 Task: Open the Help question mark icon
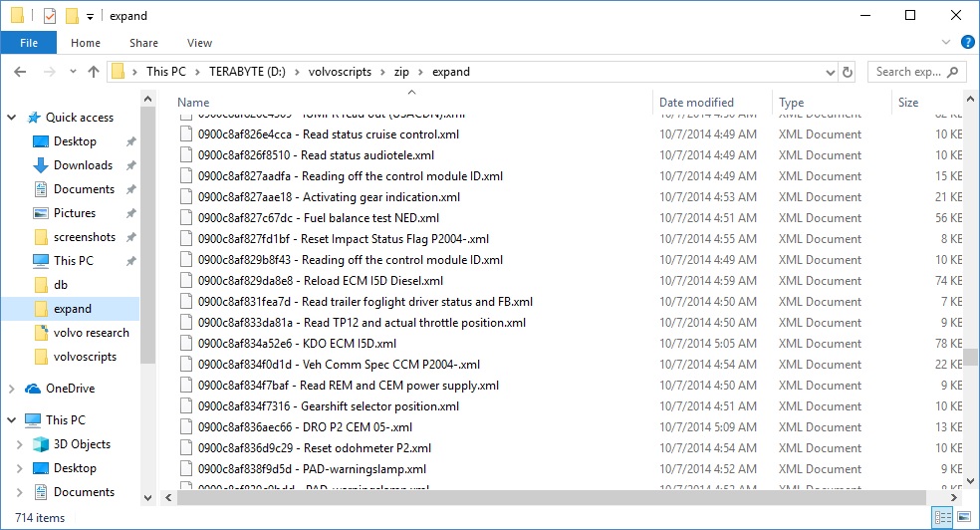[967, 43]
